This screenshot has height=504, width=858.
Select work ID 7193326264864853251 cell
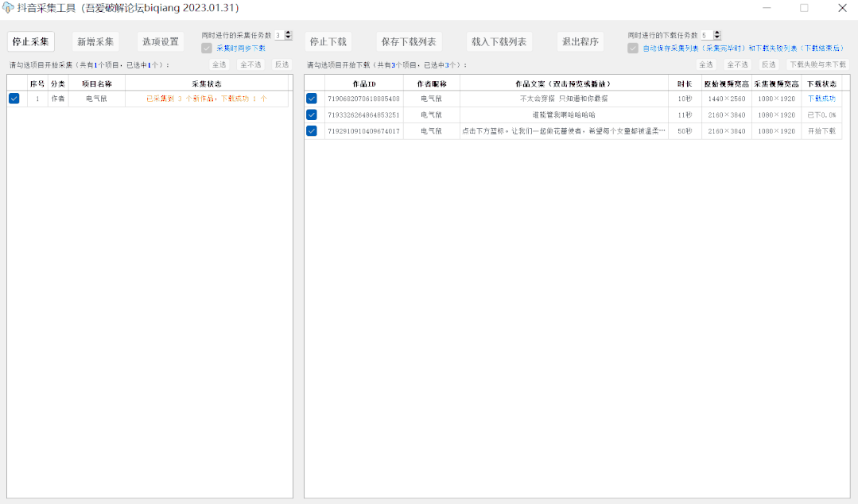pos(364,115)
